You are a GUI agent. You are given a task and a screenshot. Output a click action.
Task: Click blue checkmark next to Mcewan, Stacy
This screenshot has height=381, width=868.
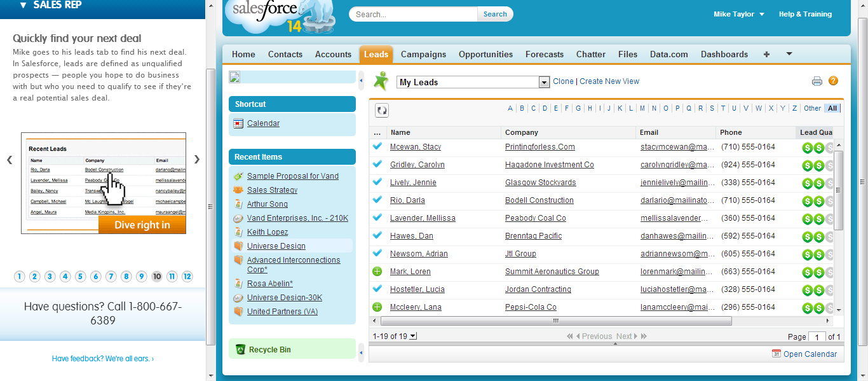coord(377,147)
